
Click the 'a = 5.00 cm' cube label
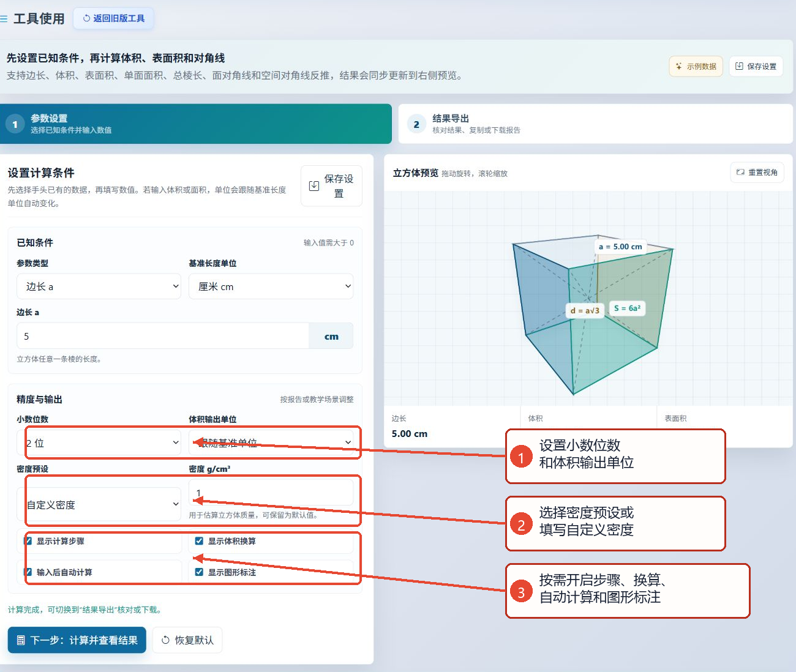[x=620, y=247]
